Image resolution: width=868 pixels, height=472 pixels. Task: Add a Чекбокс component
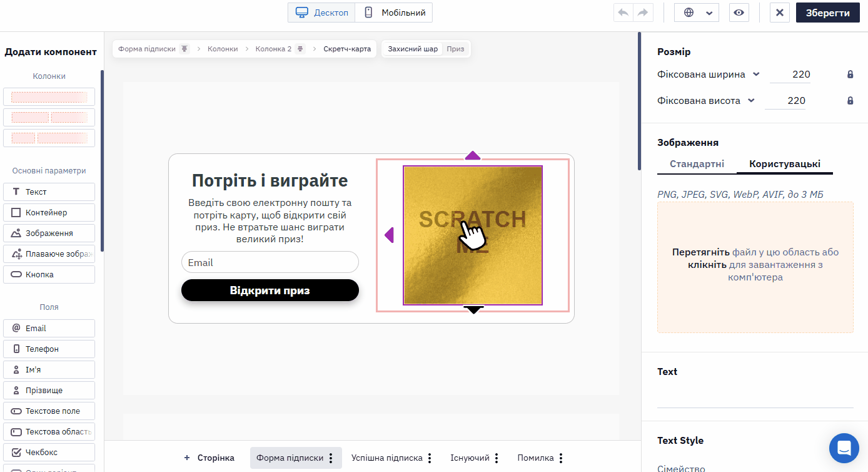click(x=49, y=452)
